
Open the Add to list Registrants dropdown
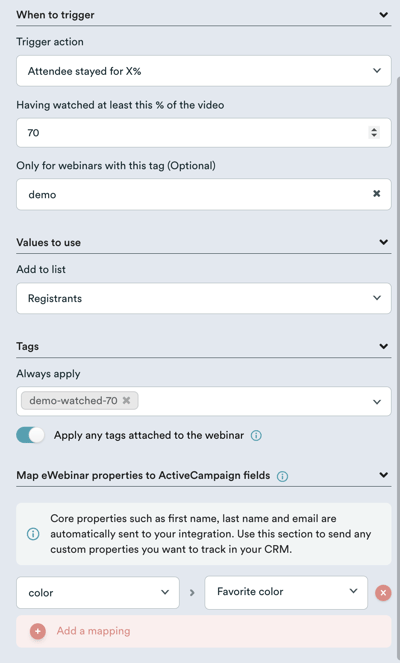(204, 298)
